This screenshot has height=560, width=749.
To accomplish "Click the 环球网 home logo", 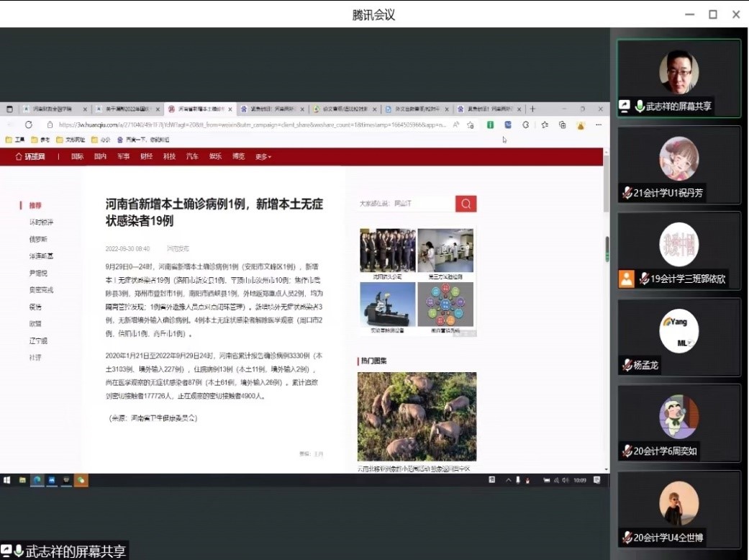I will [x=30, y=156].
